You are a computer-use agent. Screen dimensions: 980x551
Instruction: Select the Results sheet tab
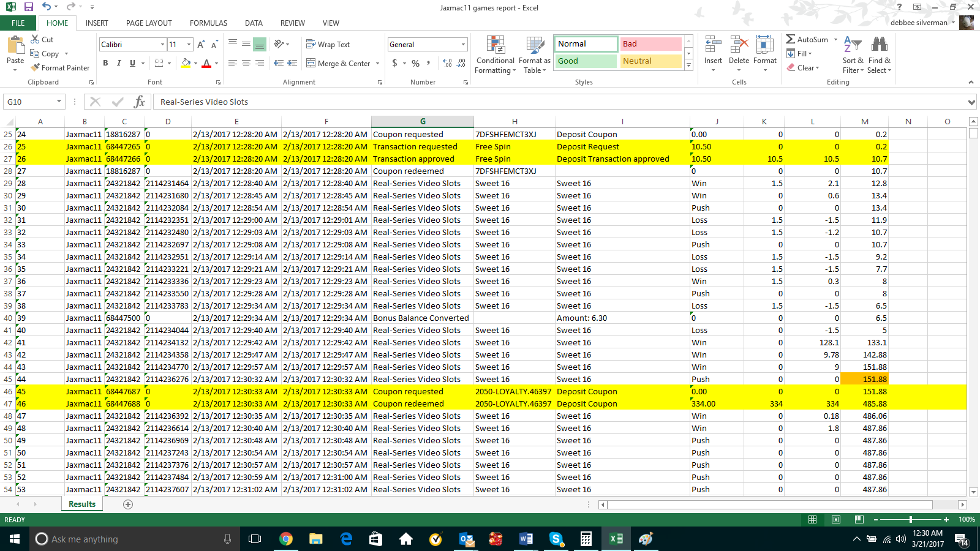coord(82,504)
